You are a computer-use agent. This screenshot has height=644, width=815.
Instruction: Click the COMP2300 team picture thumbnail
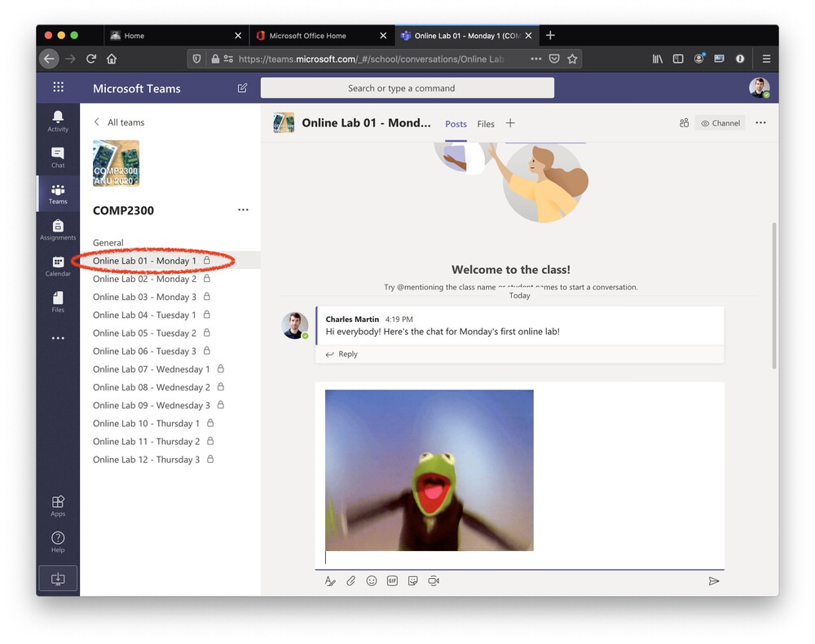tap(116, 163)
